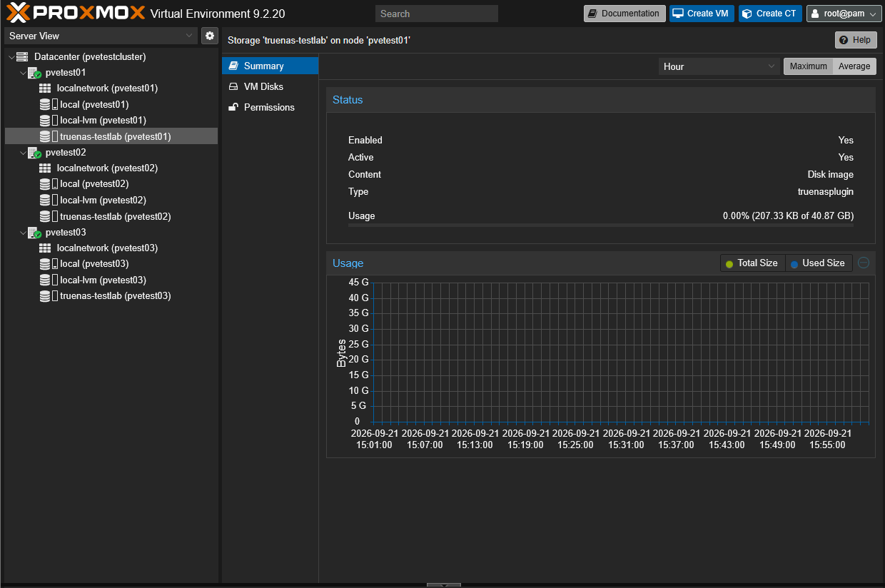Image resolution: width=885 pixels, height=588 pixels.
Task: Click pvetest02 node icon
Action: pyautogui.click(x=34, y=153)
